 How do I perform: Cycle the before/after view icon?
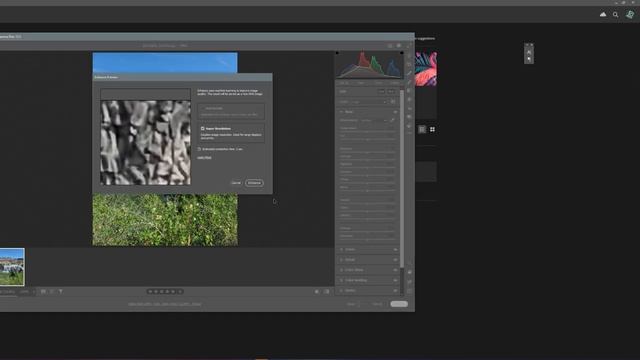[317, 292]
